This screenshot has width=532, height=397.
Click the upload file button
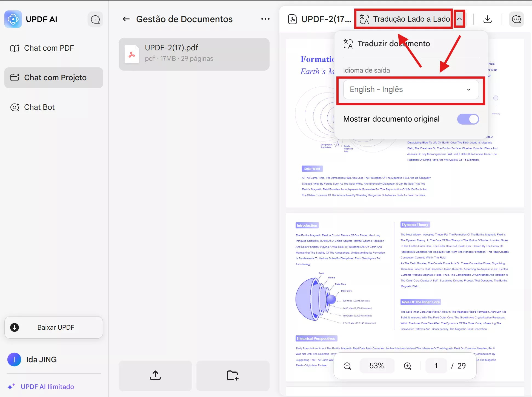[x=155, y=376]
